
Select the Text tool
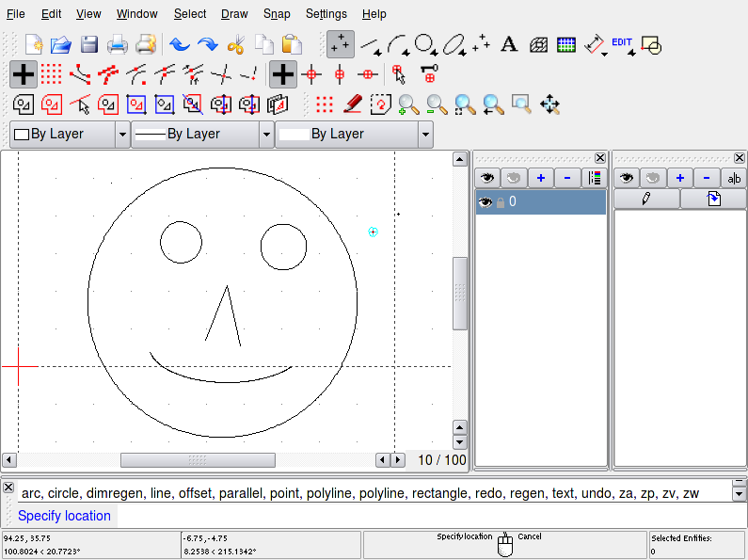tap(509, 44)
